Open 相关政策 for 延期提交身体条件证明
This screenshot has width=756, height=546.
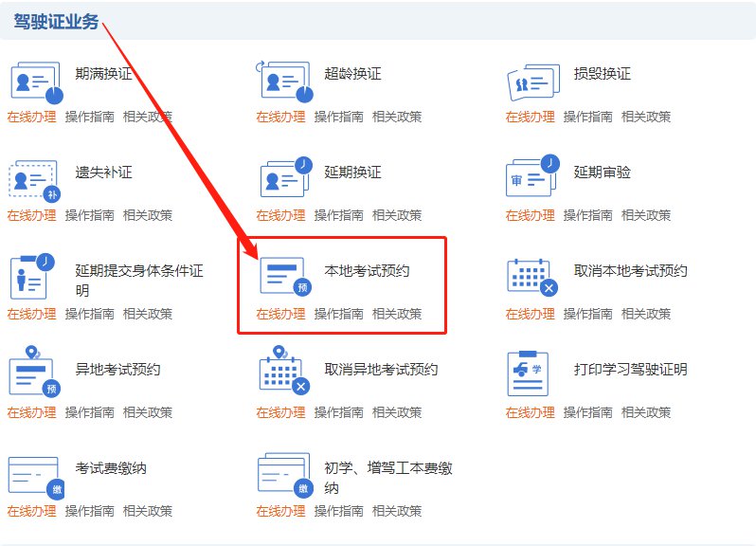(x=148, y=314)
